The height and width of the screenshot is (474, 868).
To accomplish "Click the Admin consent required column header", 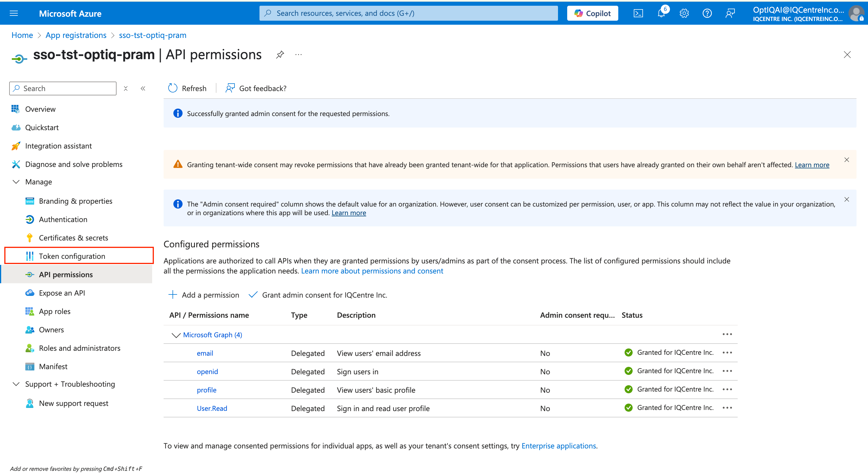I will pos(578,315).
